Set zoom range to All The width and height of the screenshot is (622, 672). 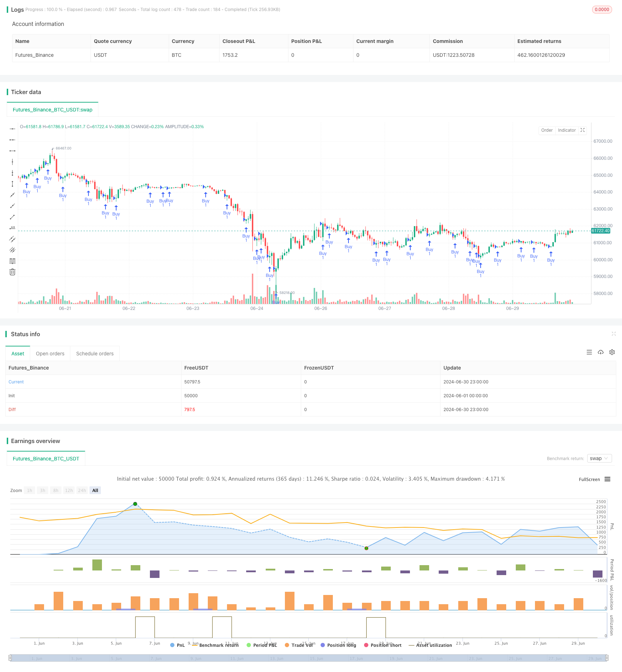point(95,491)
